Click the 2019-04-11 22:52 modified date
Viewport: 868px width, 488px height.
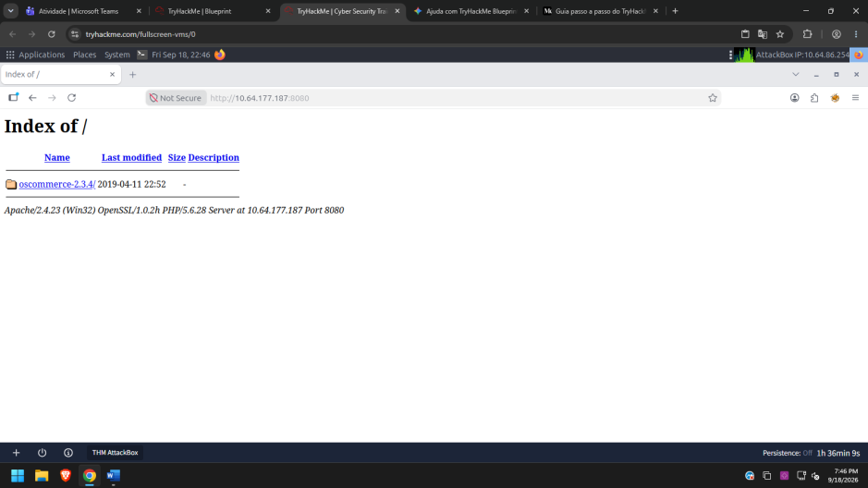pyautogui.click(x=132, y=184)
